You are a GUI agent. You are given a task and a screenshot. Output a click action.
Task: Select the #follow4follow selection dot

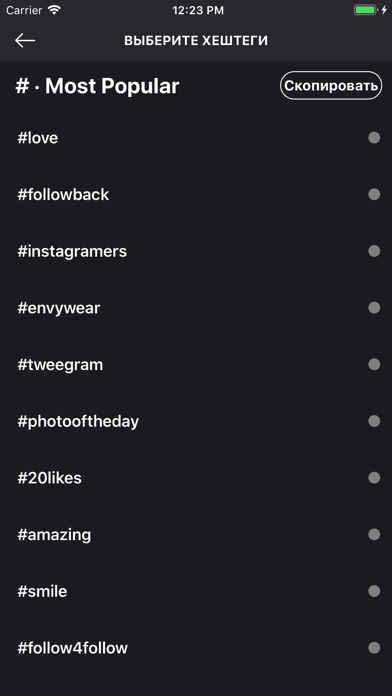[x=374, y=648]
